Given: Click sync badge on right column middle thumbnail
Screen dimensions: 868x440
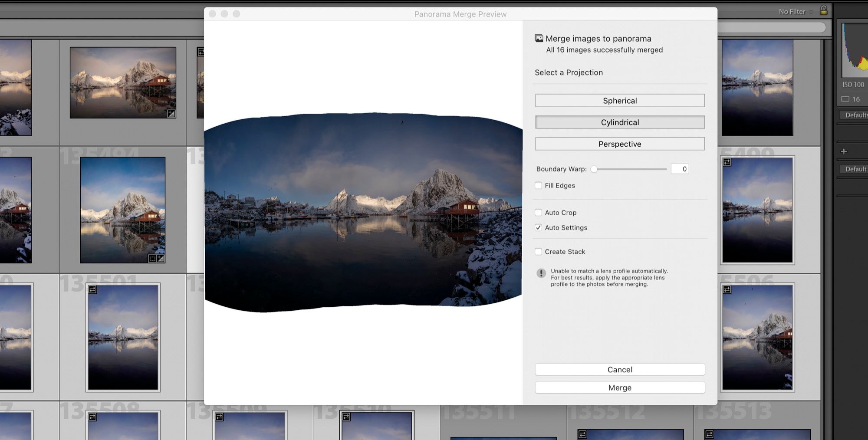Looking at the screenshot, I should point(727,162).
